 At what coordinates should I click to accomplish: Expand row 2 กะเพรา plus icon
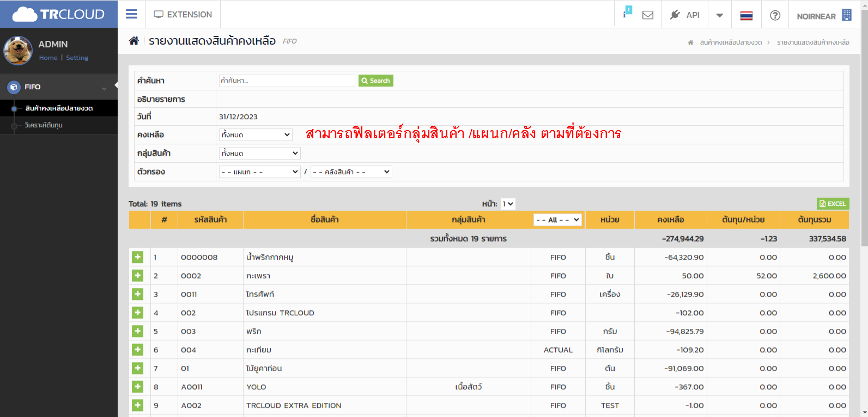click(137, 275)
